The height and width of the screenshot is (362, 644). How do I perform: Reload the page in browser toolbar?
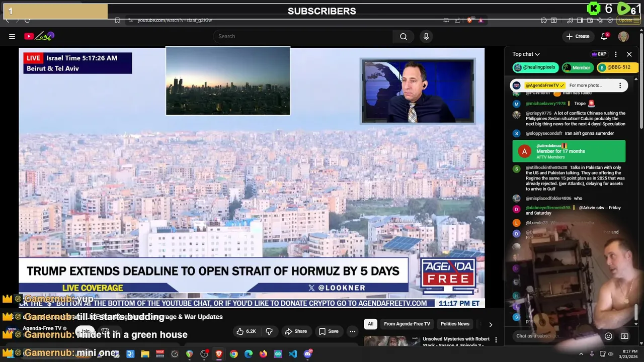tap(27, 20)
